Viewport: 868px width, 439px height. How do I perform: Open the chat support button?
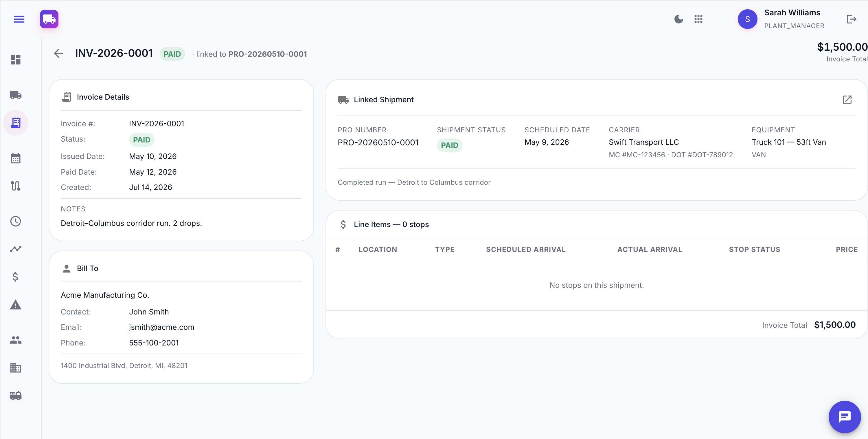pyautogui.click(x=844, y=417)
